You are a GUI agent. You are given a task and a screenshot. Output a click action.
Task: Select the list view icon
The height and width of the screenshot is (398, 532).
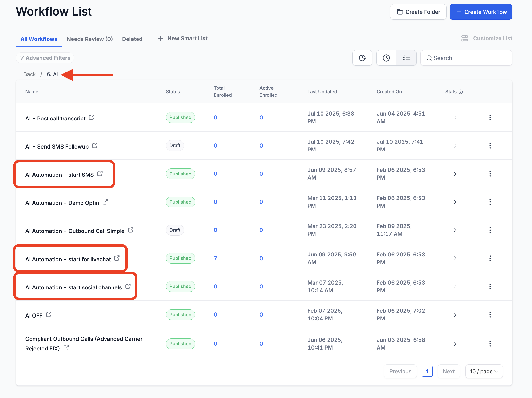pos(406,58)
